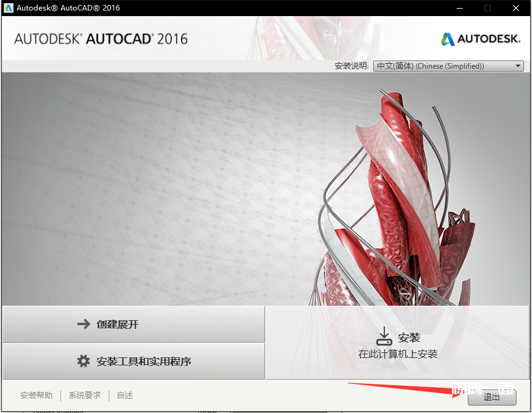Open the 安装帮助 link
532x413 pixels.
pyautogui.click(x=36, y=396)
